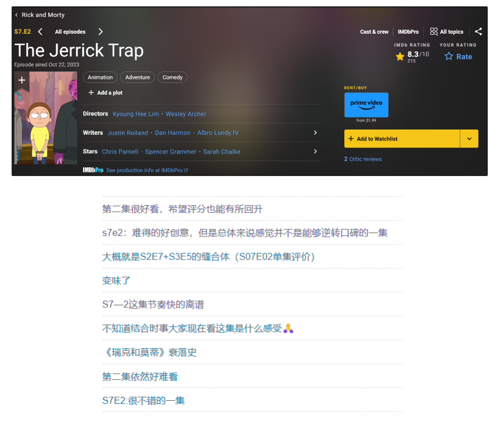Image resolution: width=504 pixels, height=427 pixels.
Task: Open review '不知道结合时事大家现在看这集是什么感受'
Action: (197, 328)
